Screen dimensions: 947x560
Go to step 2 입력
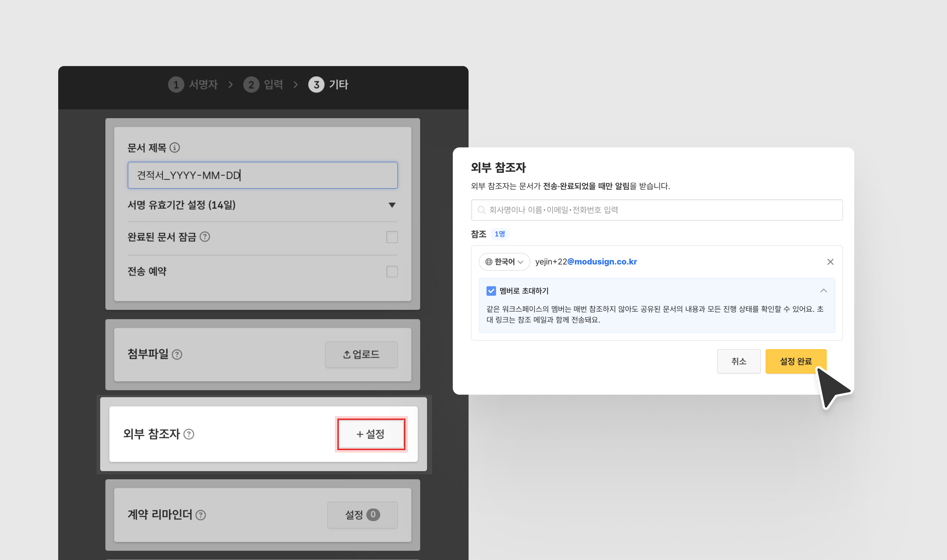pos(263,85)
